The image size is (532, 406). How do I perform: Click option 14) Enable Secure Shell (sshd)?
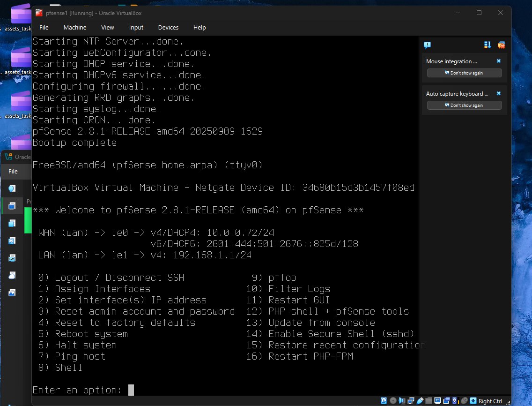pyautogui.click(x=330, y=334)
